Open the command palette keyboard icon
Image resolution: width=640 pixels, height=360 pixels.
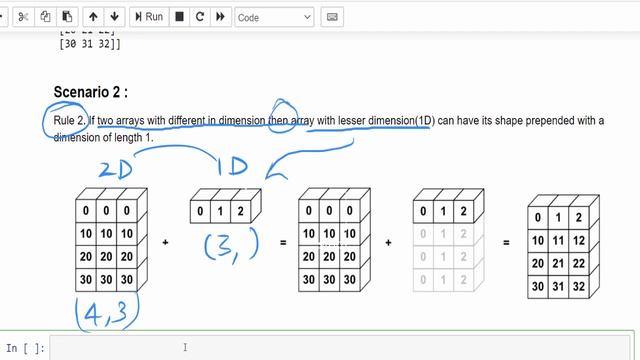point(332,17)
